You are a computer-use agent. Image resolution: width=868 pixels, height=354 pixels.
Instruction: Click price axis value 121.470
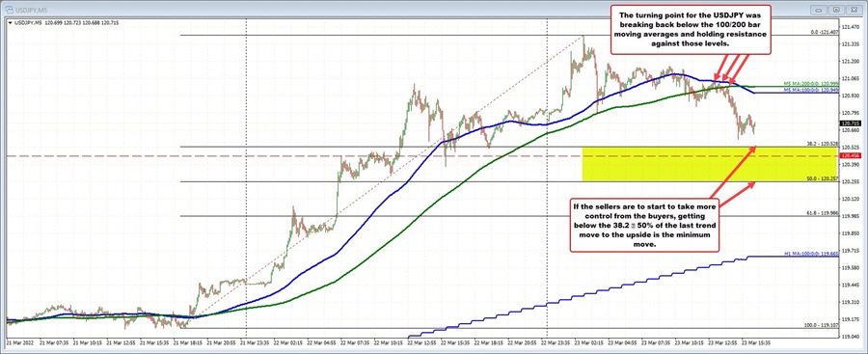(x=851, y=27)
